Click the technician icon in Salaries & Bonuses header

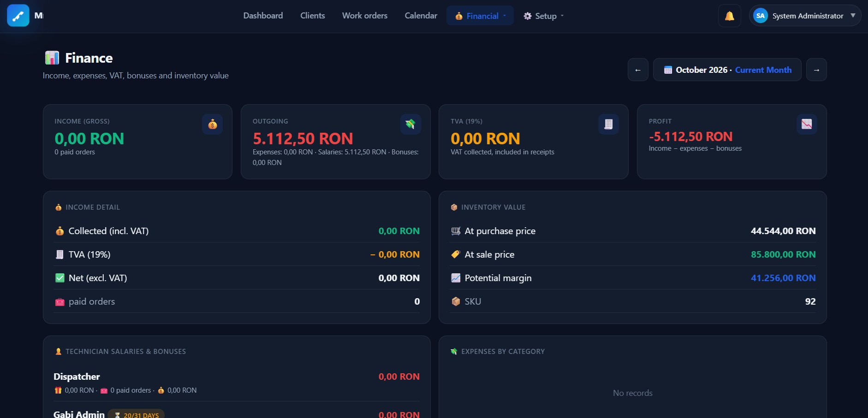pyautogui.click(x=59, y=352)
